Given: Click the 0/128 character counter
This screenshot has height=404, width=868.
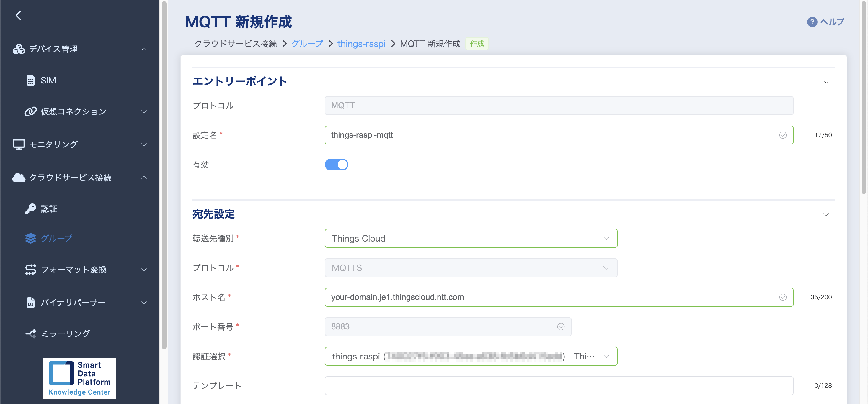Looking at the screenshot, I should pos(823,386).
